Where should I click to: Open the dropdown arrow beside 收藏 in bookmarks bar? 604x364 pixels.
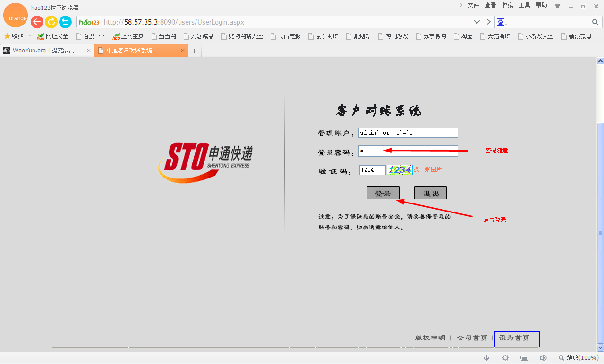29,36
